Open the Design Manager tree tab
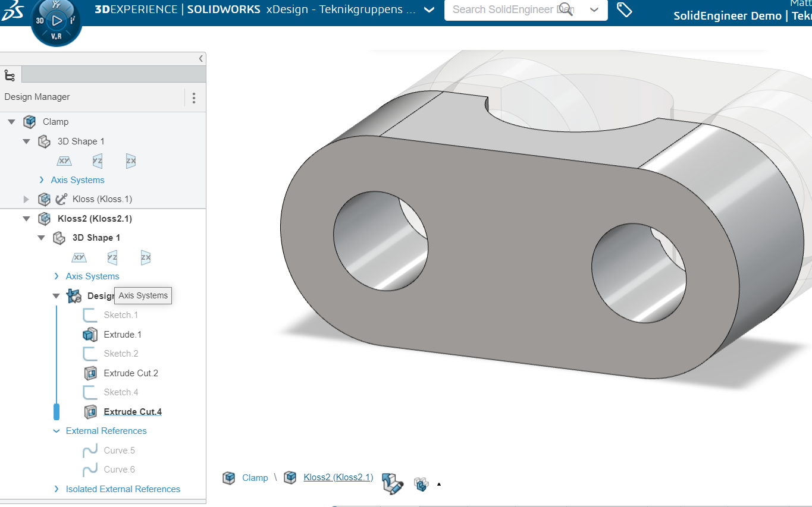The width and height of the screenshot is (812, 507). click(x=10, y=75)
